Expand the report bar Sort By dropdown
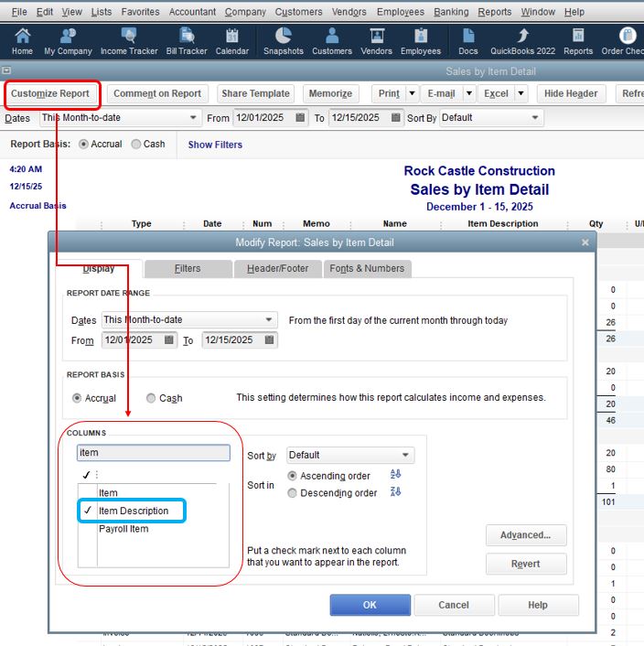 pos(534,118)
